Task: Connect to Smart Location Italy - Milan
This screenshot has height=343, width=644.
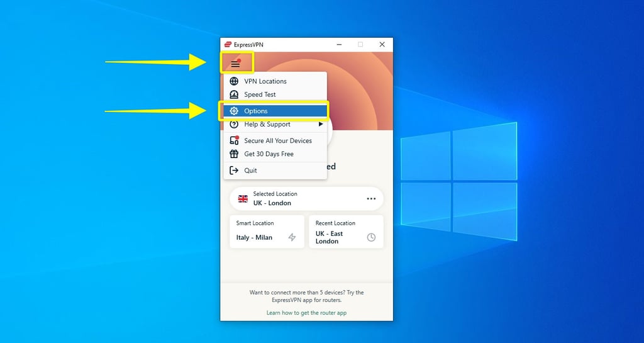Action: tap(267, 232)
